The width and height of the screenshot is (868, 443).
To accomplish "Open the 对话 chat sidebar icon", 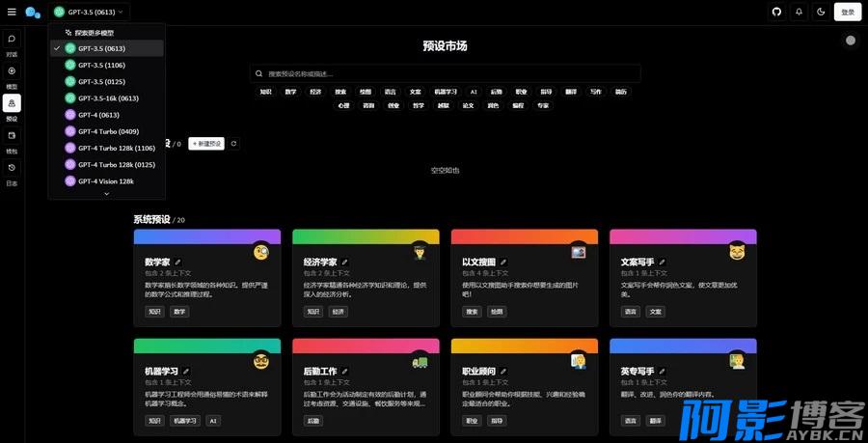I will pos(12,39).
